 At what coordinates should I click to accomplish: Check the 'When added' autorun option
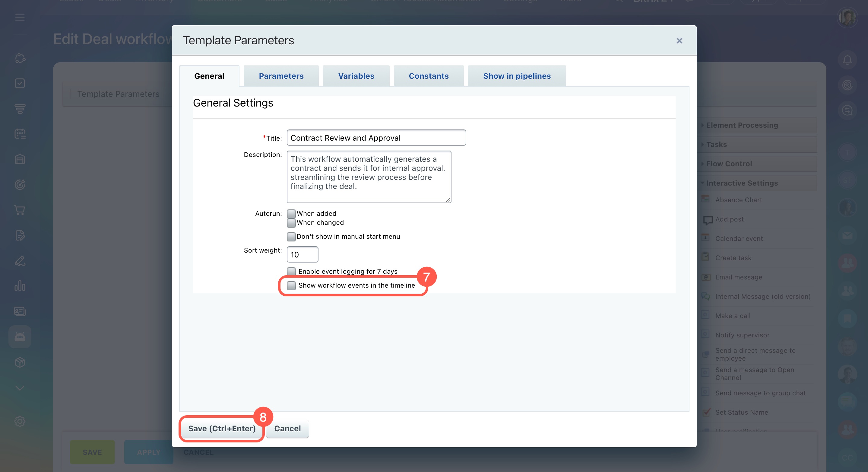click(x=291, y=213)
